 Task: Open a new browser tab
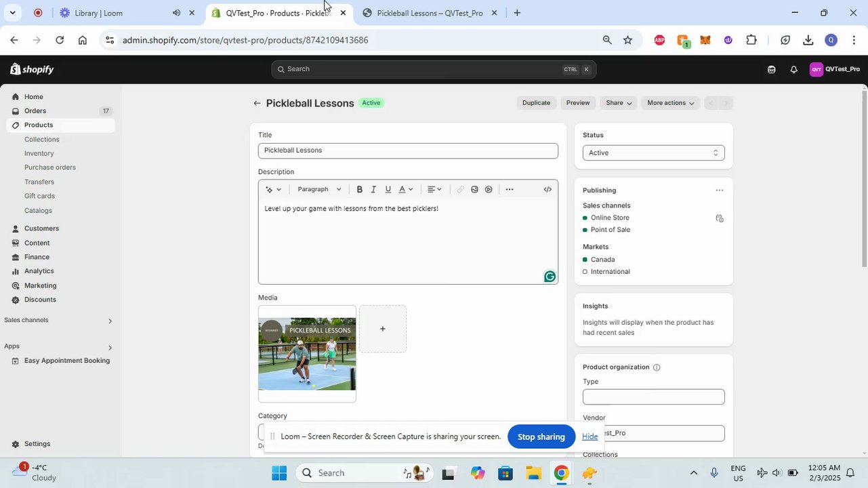point(517,13)
